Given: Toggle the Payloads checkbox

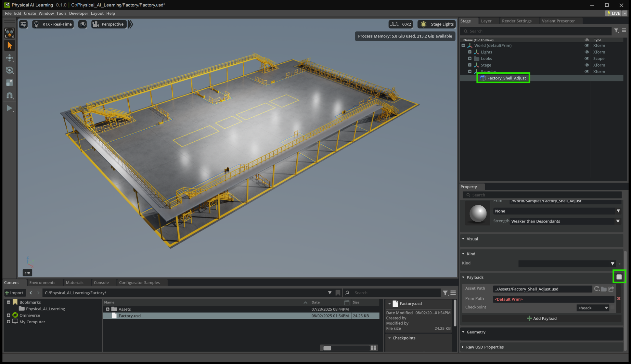Looking at the screenshot, I should click(619, 277).
